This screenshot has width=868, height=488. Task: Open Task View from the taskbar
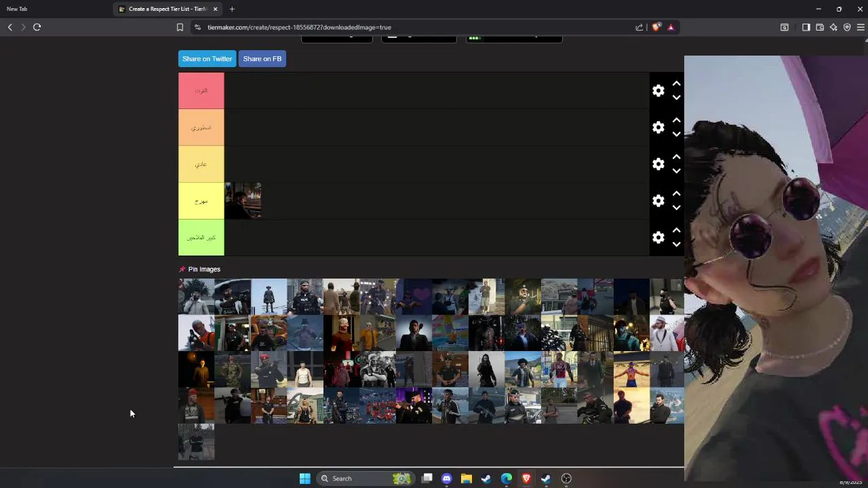tap(427, 479)
